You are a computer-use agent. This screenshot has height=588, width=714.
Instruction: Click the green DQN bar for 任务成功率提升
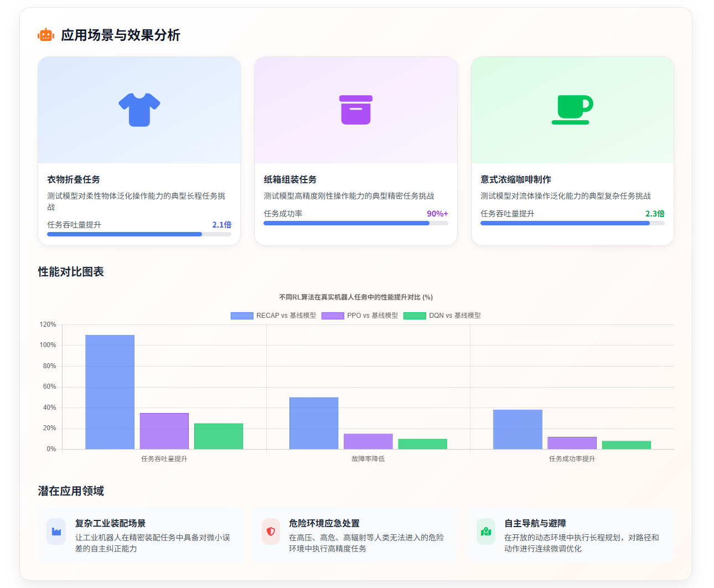(x=627, y=445)
